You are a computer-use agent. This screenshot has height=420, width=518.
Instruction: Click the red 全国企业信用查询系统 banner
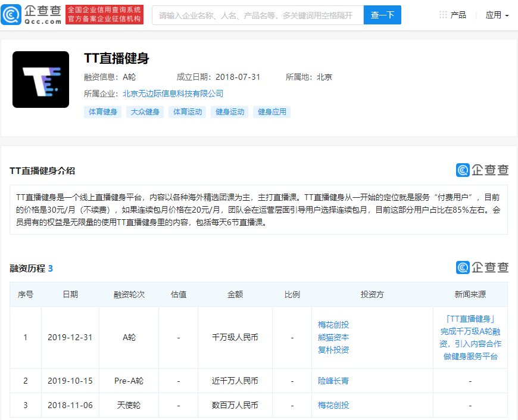[104, 15]
